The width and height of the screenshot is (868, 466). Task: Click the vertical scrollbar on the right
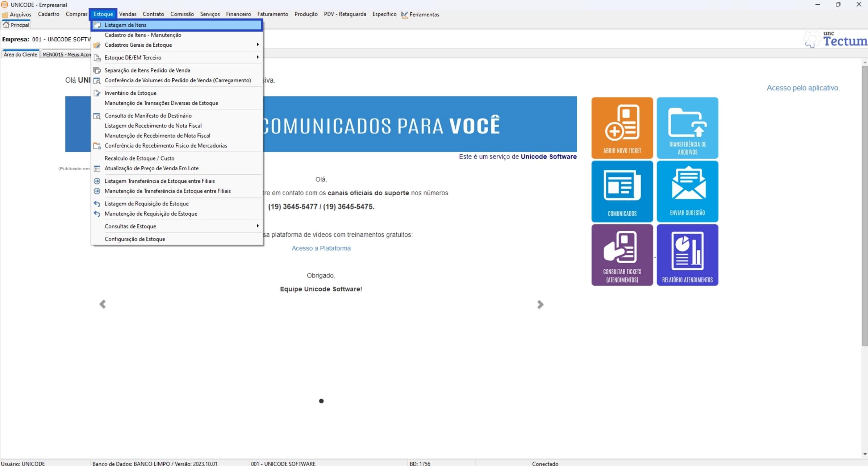pyautogui.click(x=864, y=205)
